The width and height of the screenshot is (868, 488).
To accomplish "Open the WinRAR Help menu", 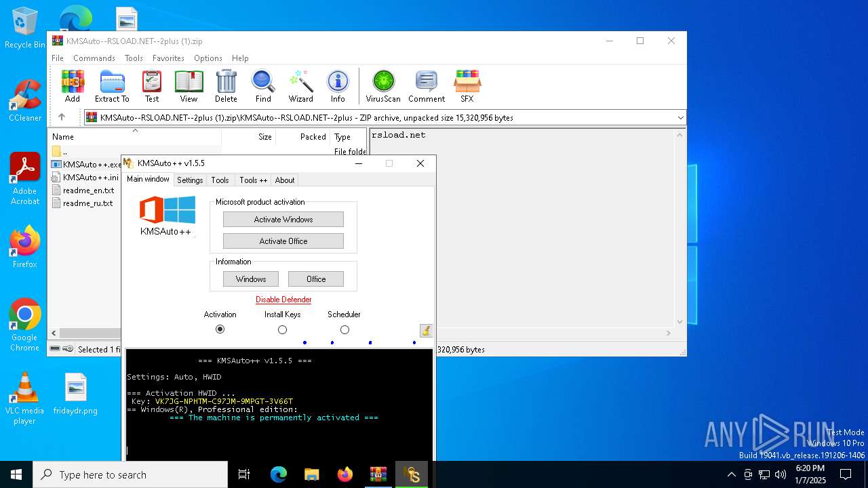I will pos(240,58).
